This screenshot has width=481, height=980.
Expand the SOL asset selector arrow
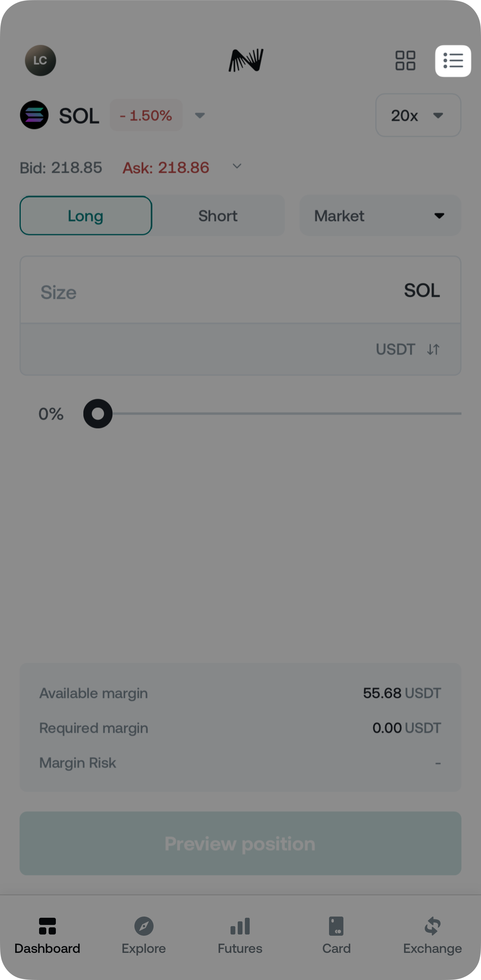[x=200, y=115]
